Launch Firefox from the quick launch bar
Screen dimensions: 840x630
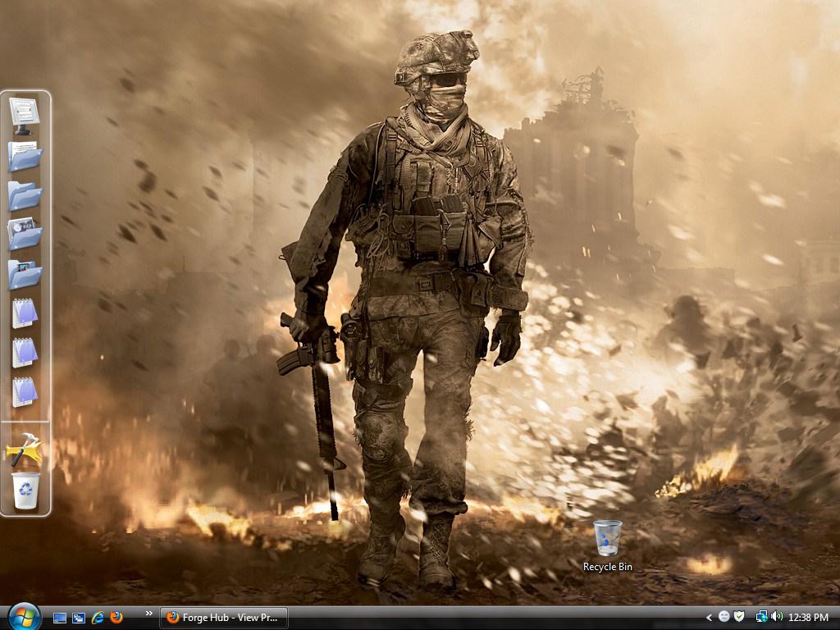(x=116, y=618)
